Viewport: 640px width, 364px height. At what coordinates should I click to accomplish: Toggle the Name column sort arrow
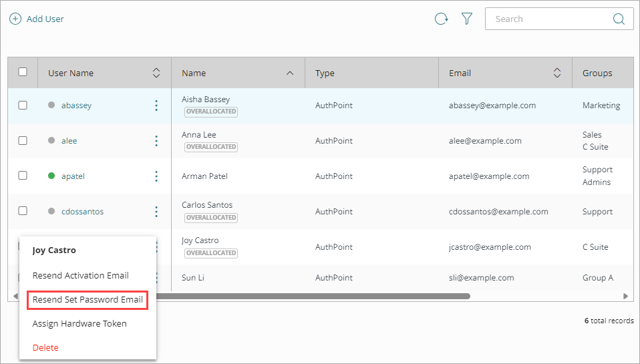[x=290, y=73]
